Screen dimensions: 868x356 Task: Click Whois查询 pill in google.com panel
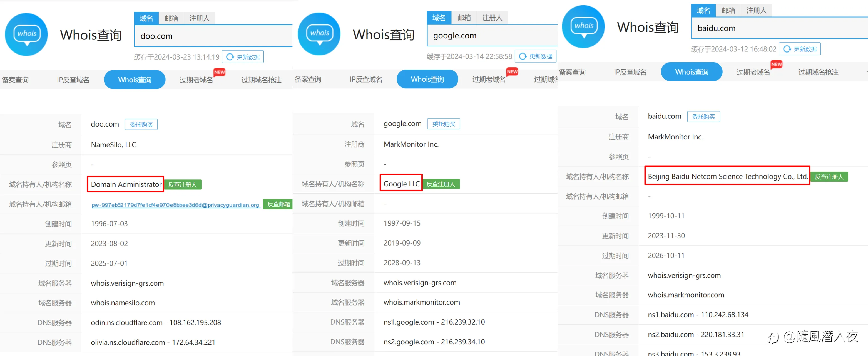click(x=427, y=79)
